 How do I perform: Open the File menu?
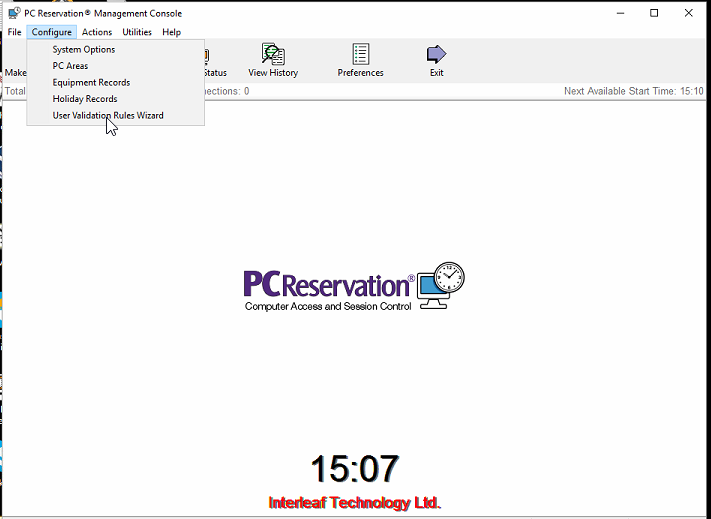[x=15, y=32]
